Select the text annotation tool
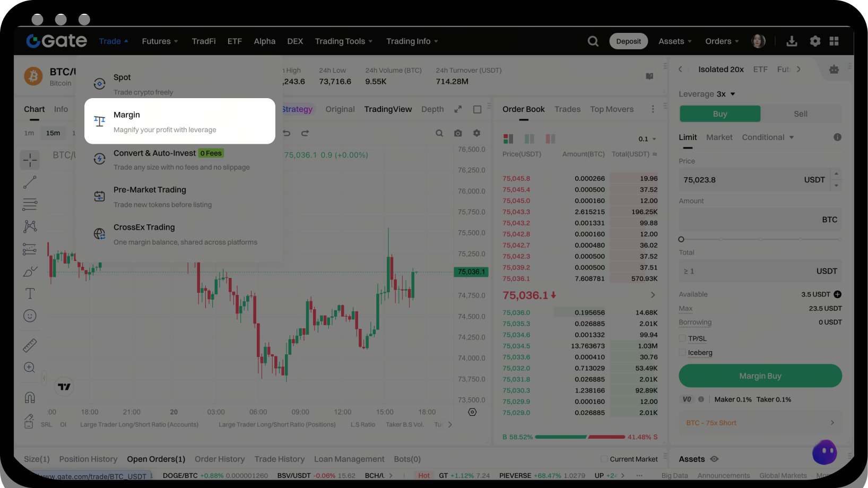 (30, 293)
